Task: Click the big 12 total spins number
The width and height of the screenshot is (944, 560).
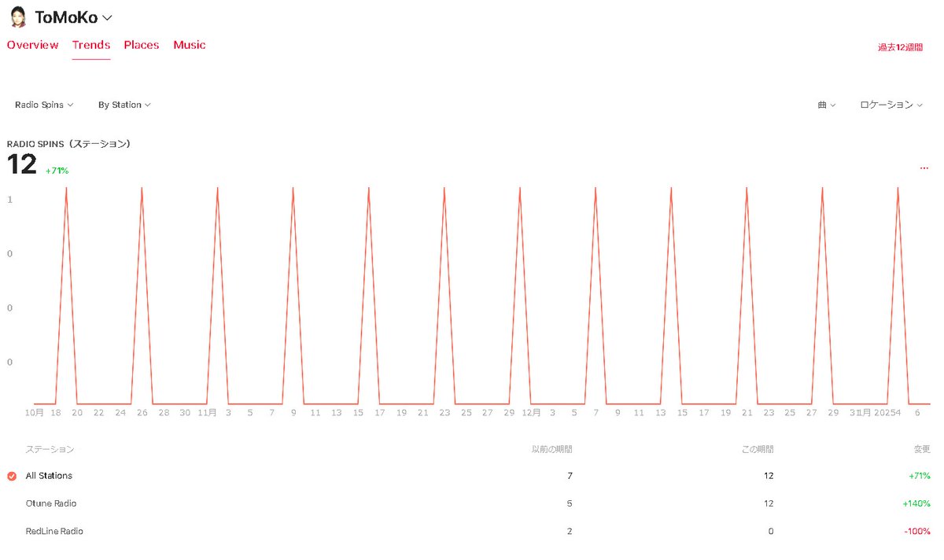Action: click(x=22, y=164)
